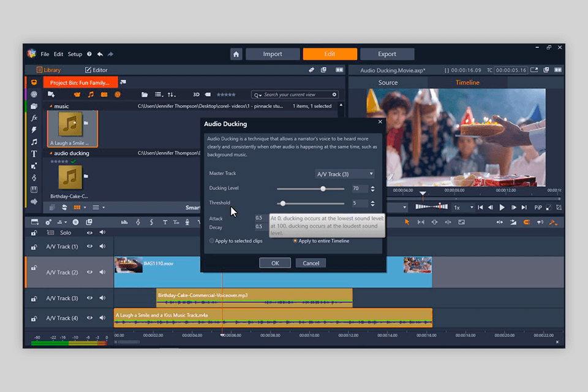Switch the player to Source tab
The height and width of the screenshot is (392, 588).
(x=388, y=83)
